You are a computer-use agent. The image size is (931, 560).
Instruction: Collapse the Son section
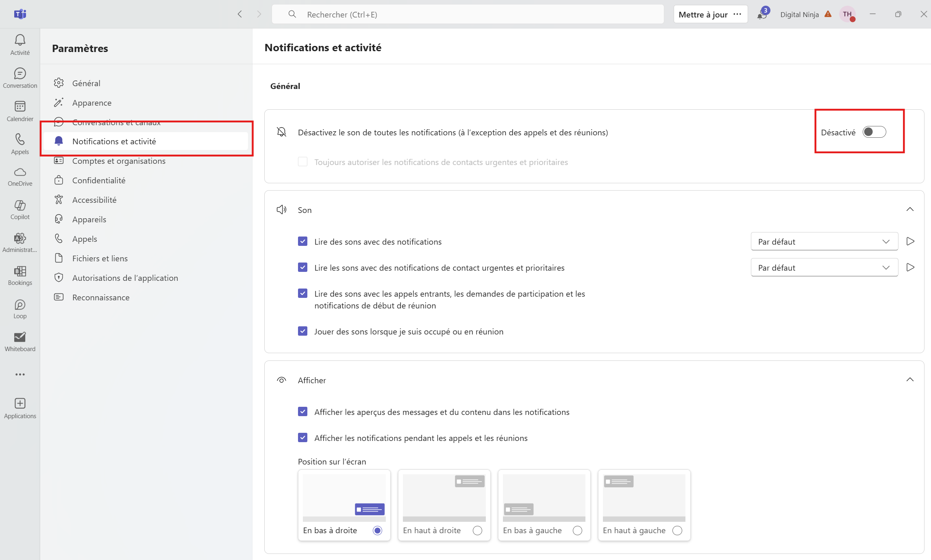[910, 210]
